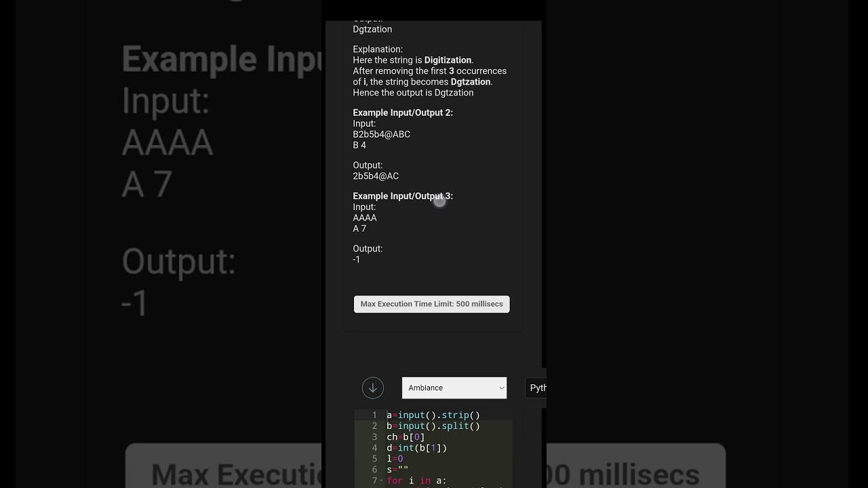Screen dimensions: 868x488
Task: Click 'Hence the output is Dgtzation' line
Action: (x=413, y=92)
